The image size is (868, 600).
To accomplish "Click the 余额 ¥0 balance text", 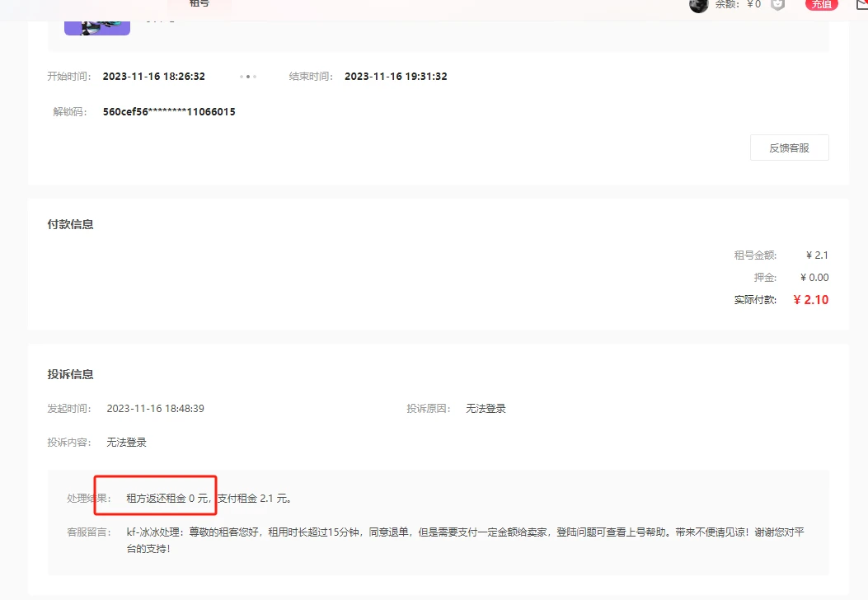I will click(x=738, y=4).
